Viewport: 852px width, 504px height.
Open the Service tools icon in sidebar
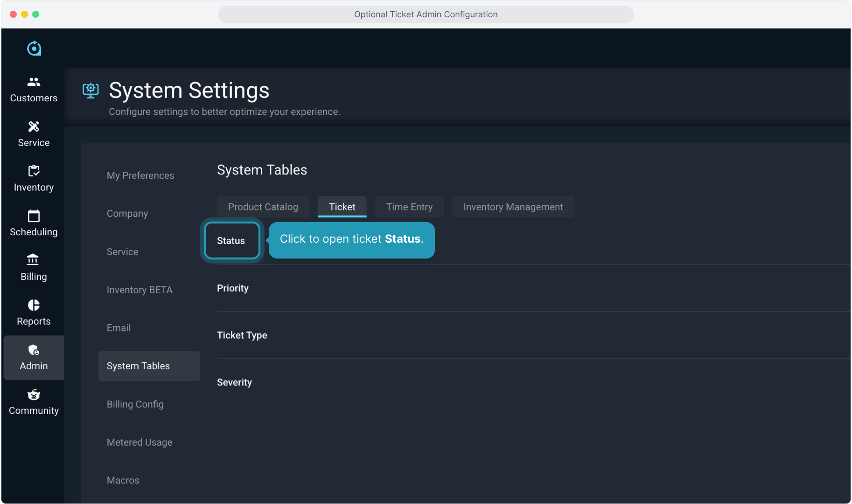[x=34, y=127]
